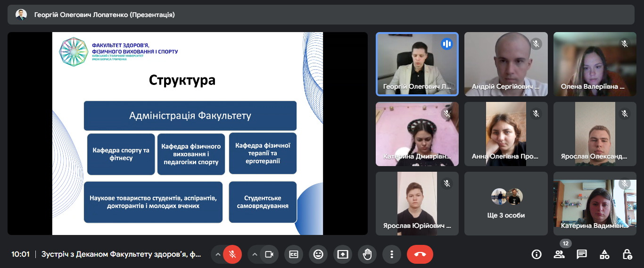The image size is (644, 268).
Task: Click muted mic icon on Катерина Вадимівна's tile
Action: tap(625, 184)
